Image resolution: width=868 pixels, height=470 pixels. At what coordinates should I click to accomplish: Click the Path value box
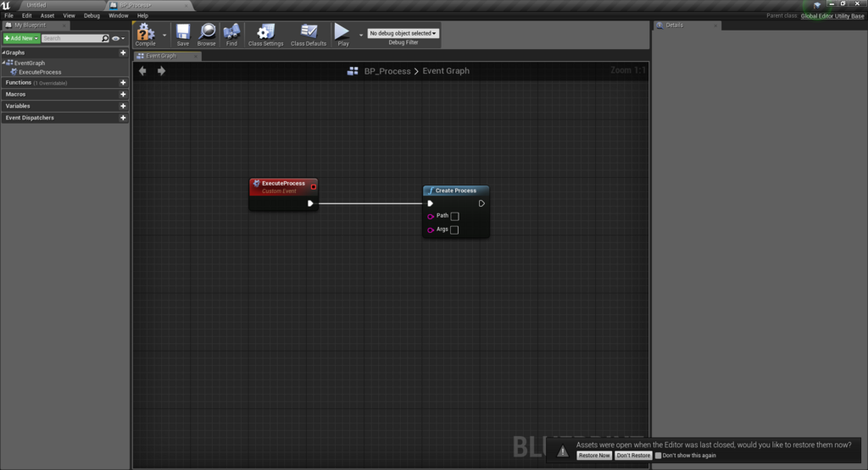pos(454,216)
